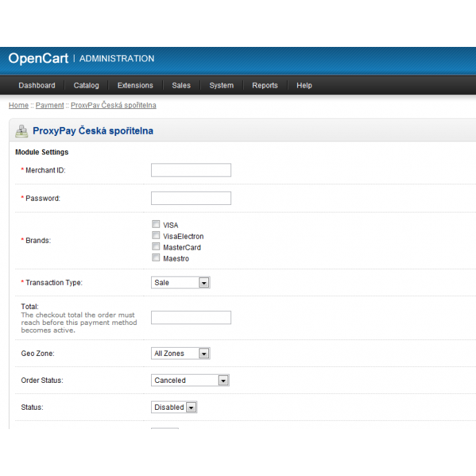This screenshot has height=476, width=476.
Task: Change the Status dropdown from Disabled
Action: pyautogui.click(x=175, y=407)
